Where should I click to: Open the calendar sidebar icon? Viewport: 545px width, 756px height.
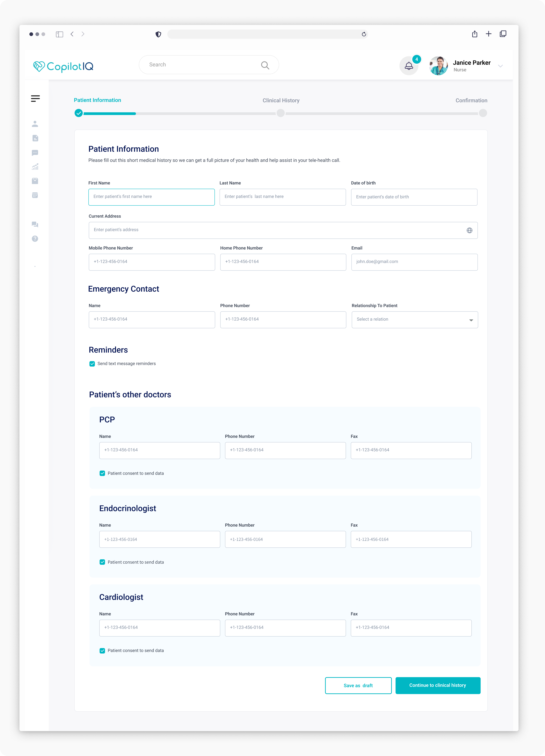pos(35,195)
